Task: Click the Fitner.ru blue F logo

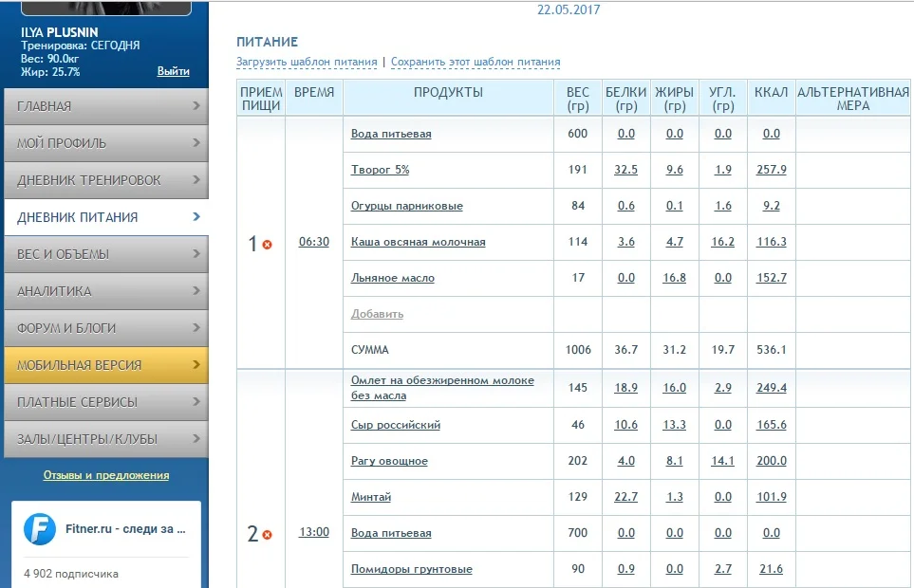Action: 43,529
